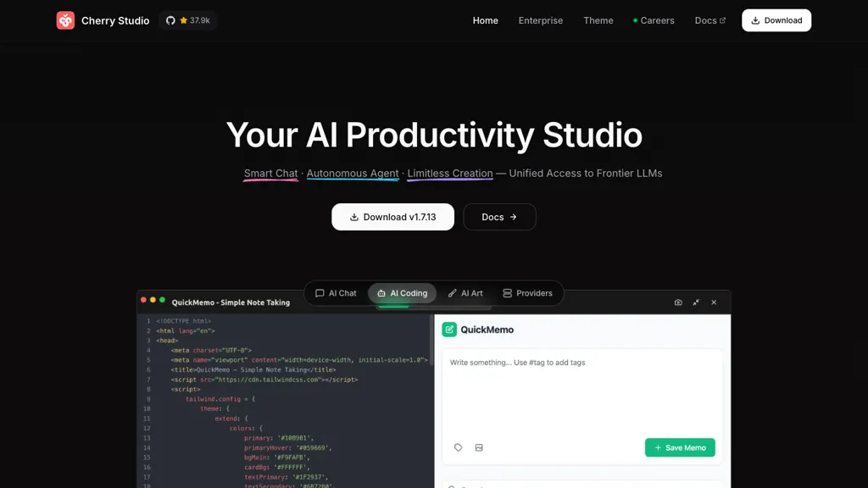
Task: Click the code editor vertical scrollbar
Action: 431,339
